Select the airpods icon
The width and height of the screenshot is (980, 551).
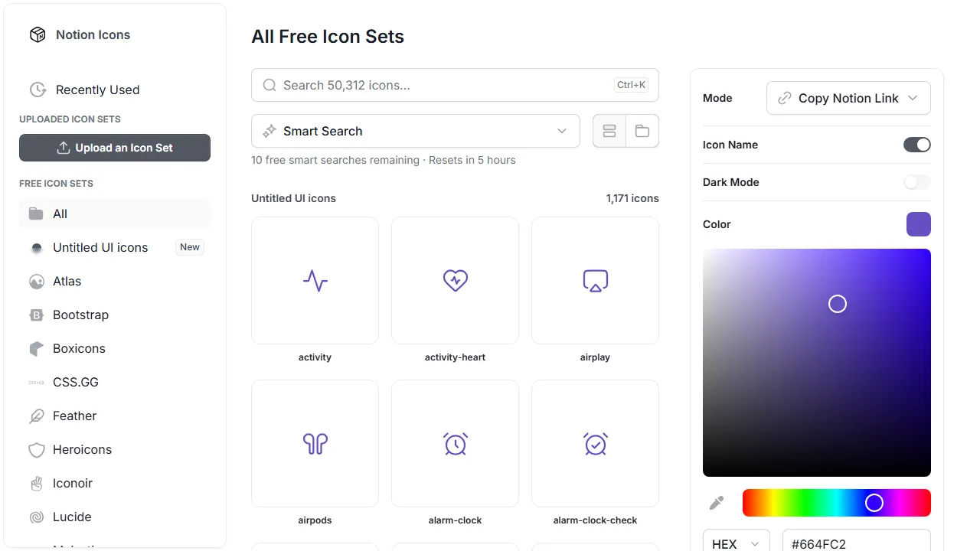point(315,443)
